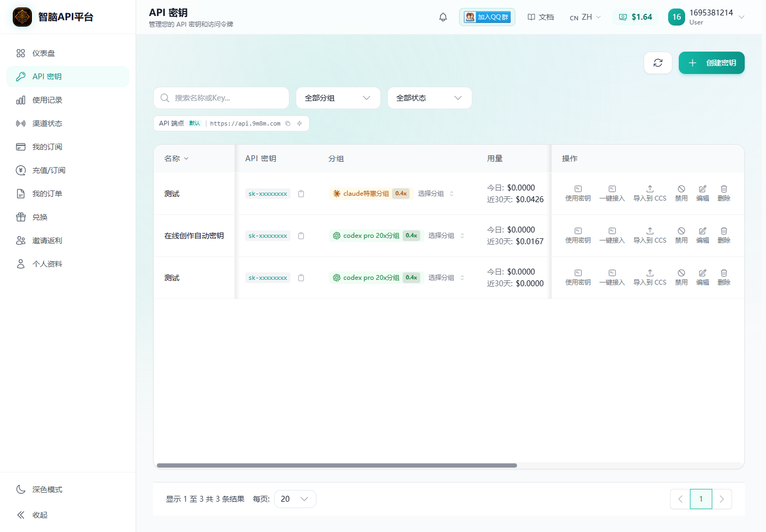Viewport: 766px width, 532px height.
Task: Sort by the 名称 column header
Action: click(x=177, y=159)
